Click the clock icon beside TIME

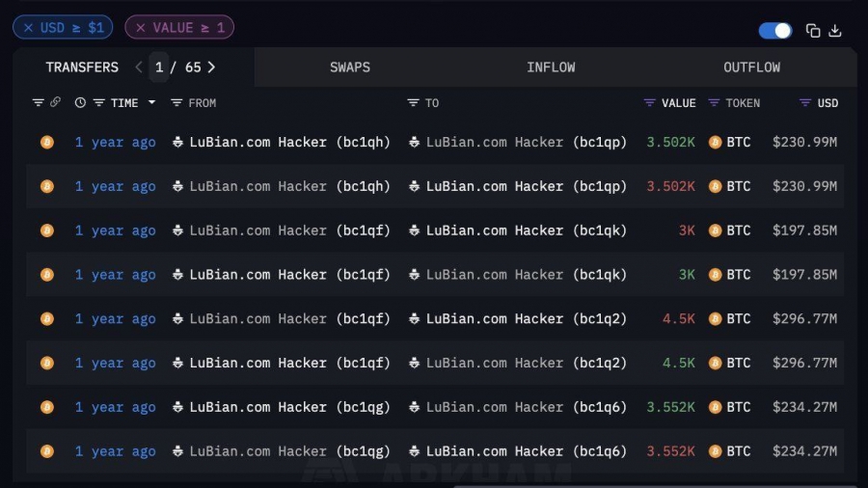pos(80,103)
